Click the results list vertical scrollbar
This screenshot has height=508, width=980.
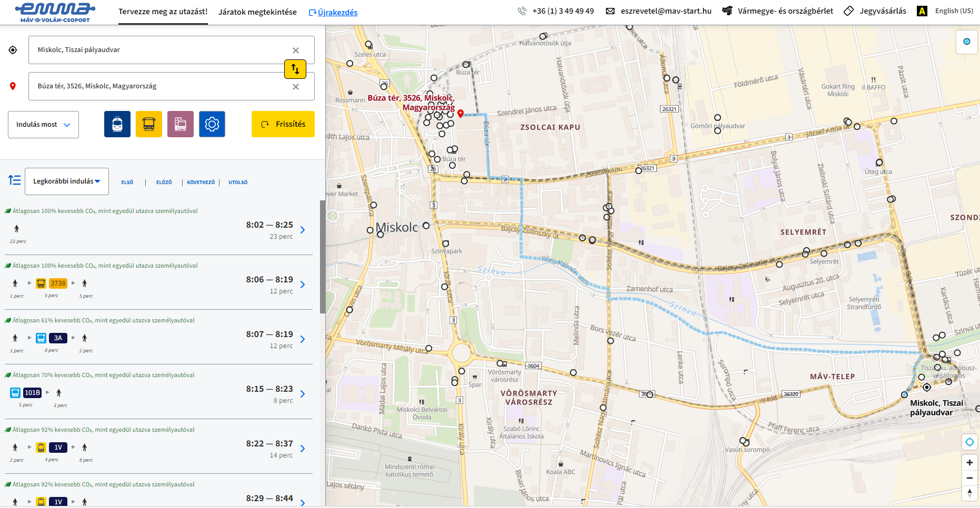pos(322,257)
